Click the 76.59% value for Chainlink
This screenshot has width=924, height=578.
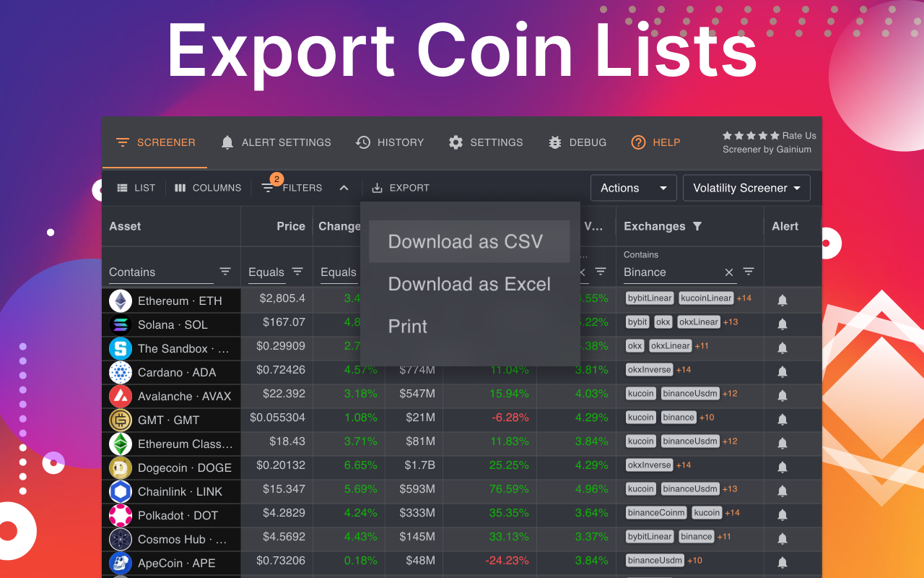coord(509,488)
